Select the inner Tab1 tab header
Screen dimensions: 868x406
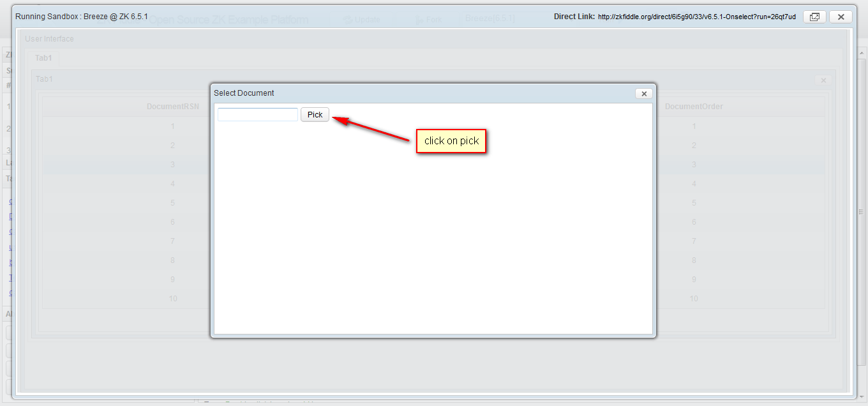(44, 79)
